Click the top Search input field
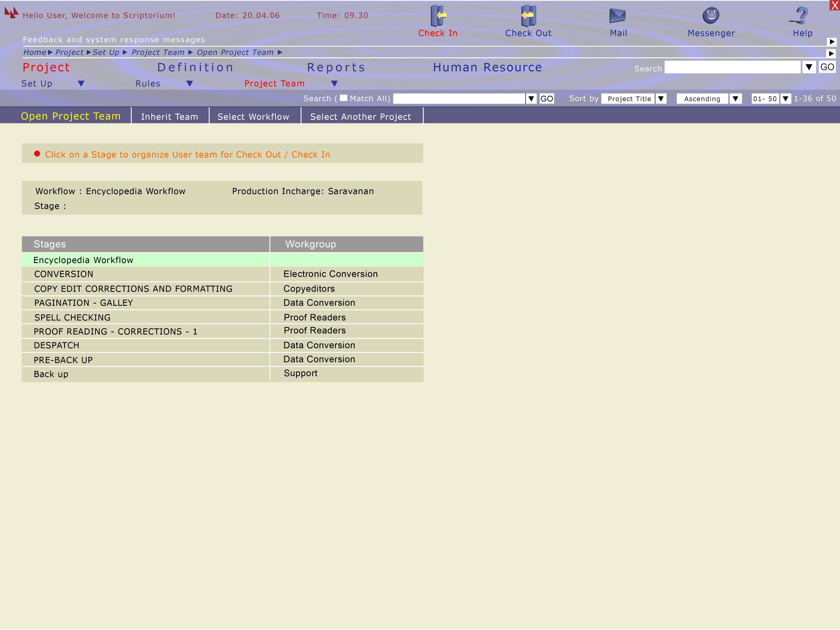The width and height of the screenshot is (840, 630). click(732, 68)
